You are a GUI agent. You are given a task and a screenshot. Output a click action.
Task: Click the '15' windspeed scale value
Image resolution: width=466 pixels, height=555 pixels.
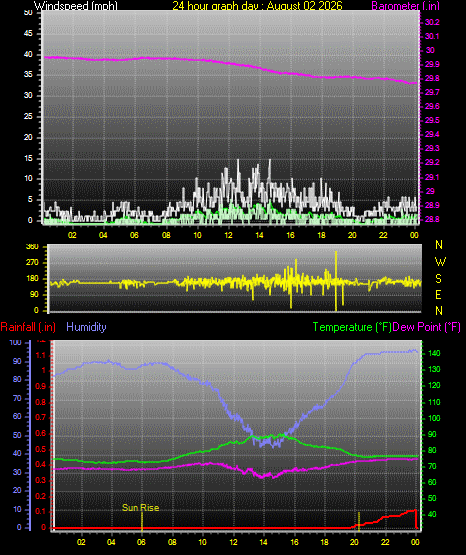point(28,158)
